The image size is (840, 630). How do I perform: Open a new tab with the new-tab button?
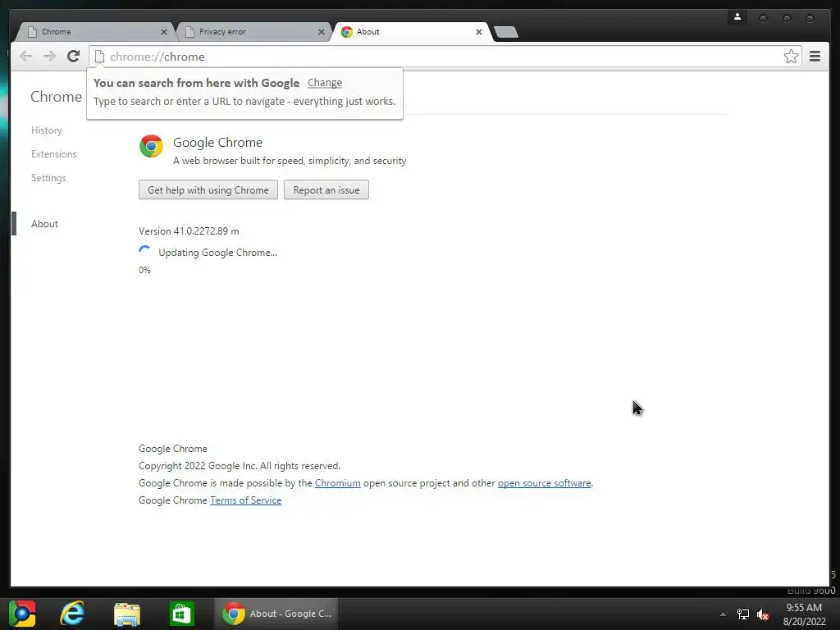505,32
